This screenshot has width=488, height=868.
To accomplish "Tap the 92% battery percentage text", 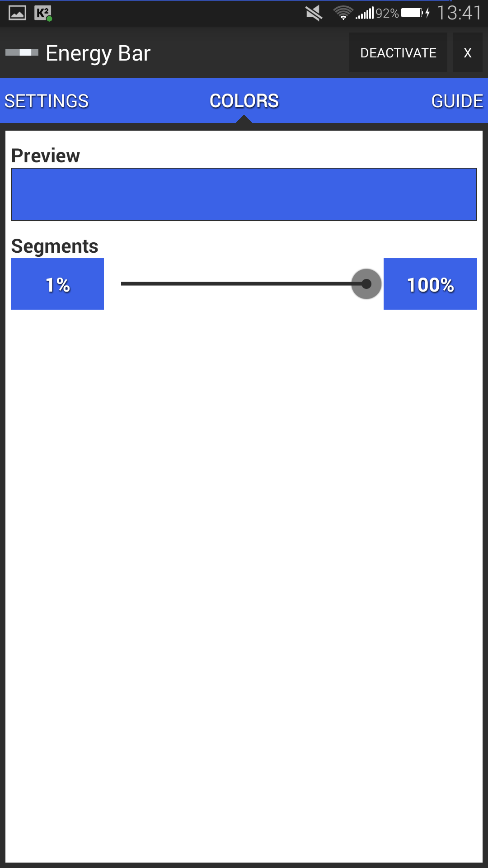I will click(387, 14).
